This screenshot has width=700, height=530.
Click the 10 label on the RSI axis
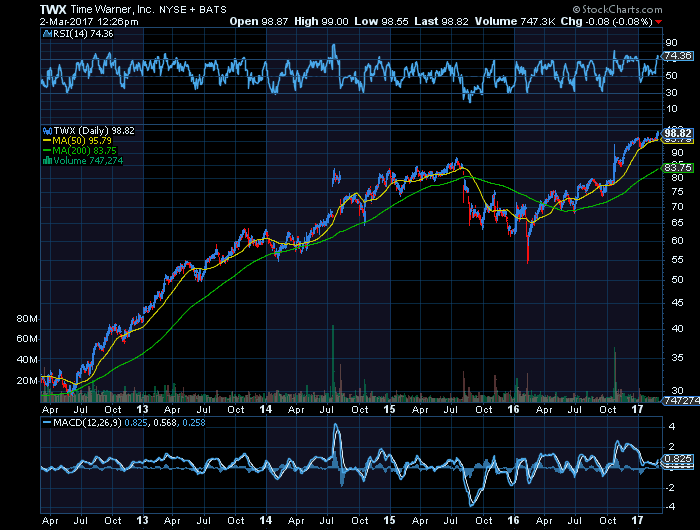click(671, 109)
